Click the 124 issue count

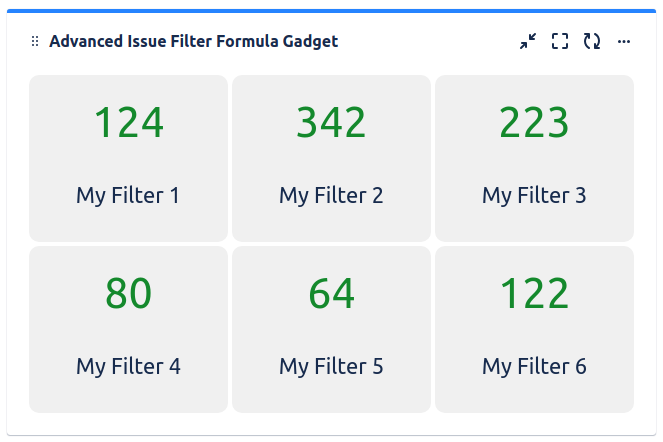pos(128,123)
